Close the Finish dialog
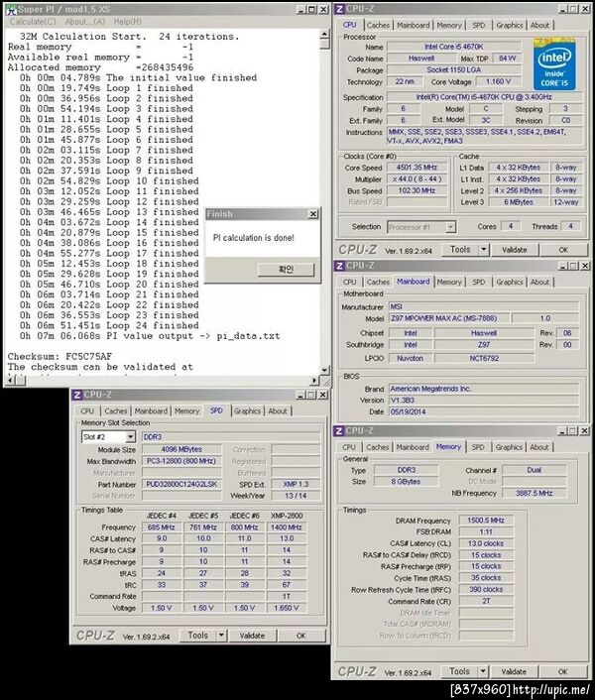 (313, 214)
